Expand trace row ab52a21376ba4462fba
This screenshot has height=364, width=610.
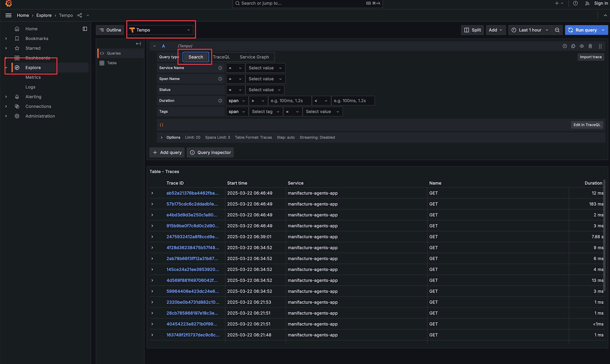pyautogui.click(x=152, y=193)
